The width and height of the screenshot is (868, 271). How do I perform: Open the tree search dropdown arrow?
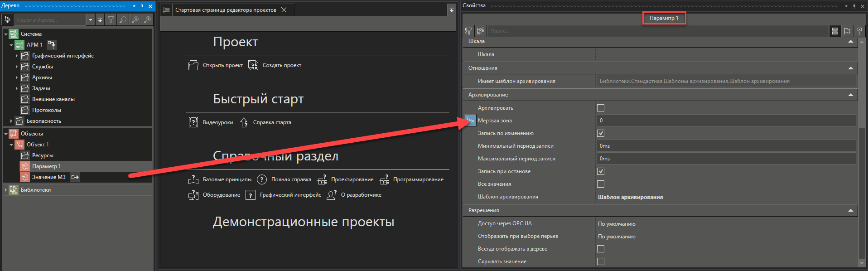[91, 19]
